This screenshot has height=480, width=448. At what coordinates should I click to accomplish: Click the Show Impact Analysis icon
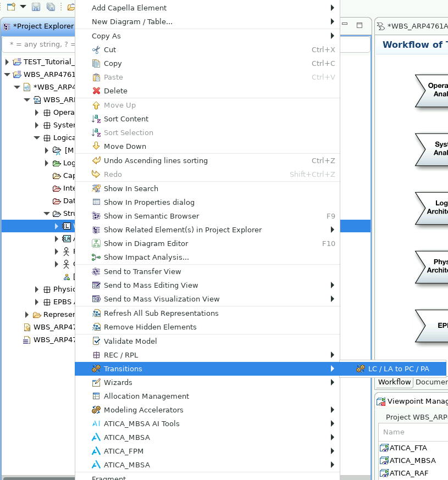96,258
